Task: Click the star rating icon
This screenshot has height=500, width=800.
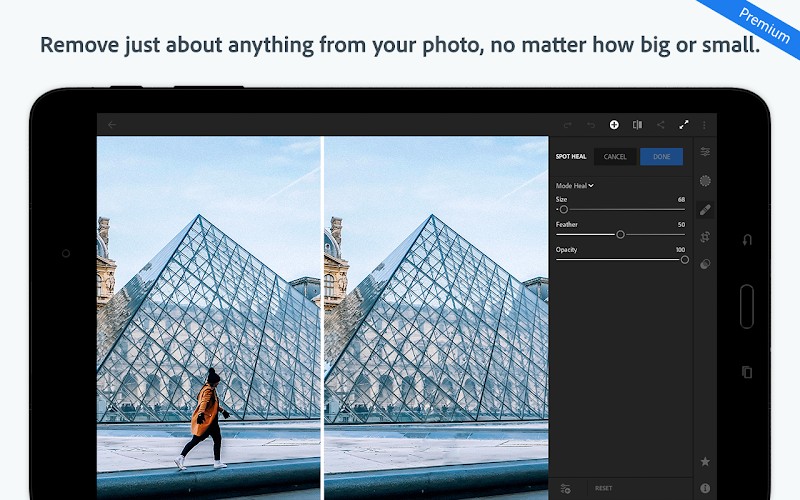Action: (x=705, y=462)
